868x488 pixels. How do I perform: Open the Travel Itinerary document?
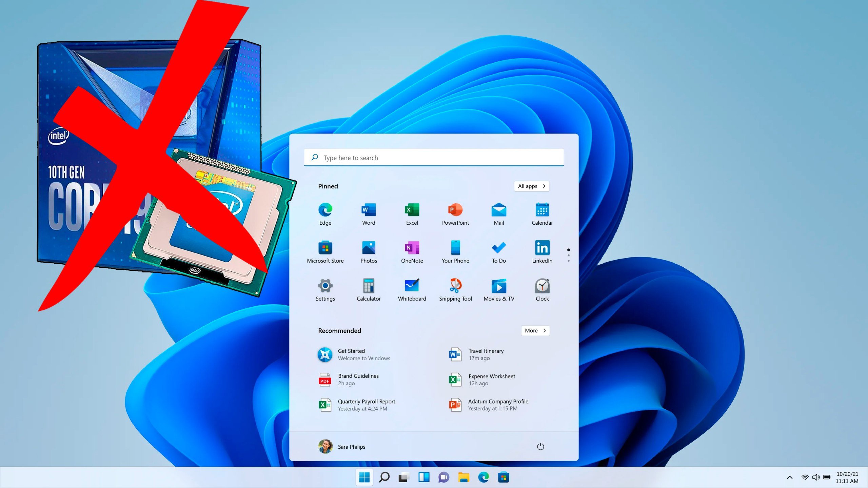coord(476,354)
